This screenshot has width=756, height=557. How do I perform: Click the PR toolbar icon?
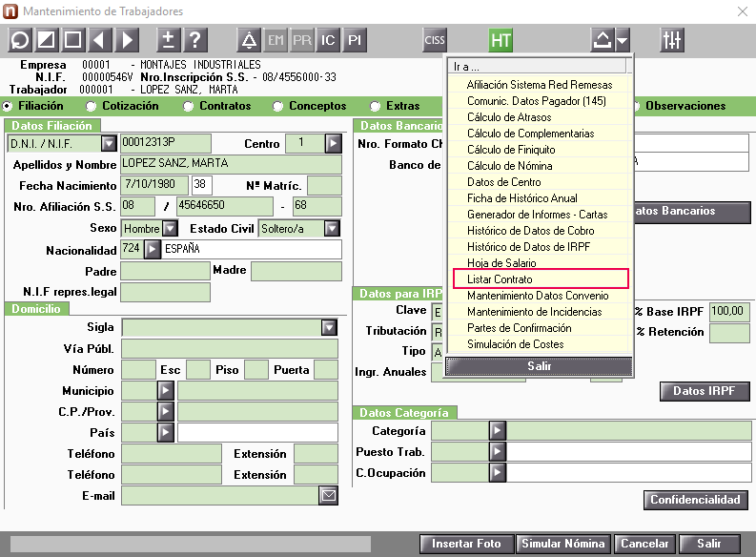click(302, 40)
